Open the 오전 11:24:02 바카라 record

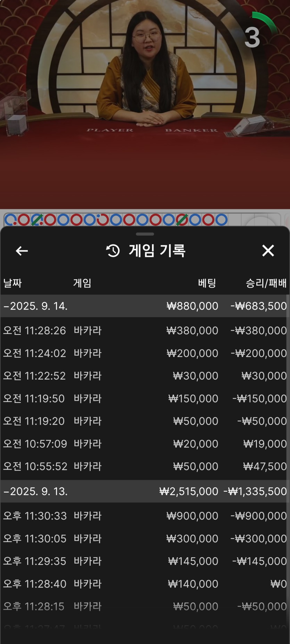point(145,353)
